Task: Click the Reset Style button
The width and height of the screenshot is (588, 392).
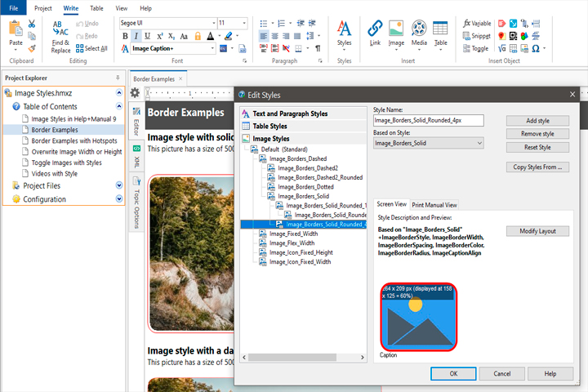Action: click(x=537, y=147)
